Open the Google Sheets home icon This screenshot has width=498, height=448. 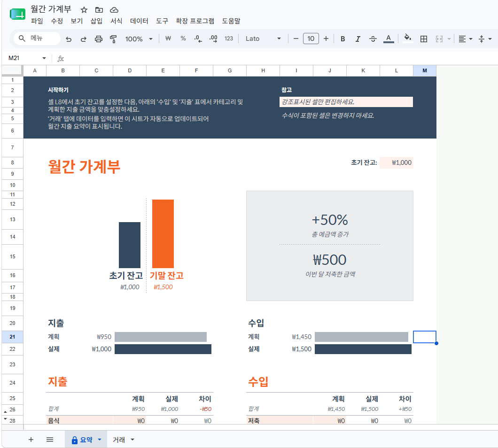17,14
